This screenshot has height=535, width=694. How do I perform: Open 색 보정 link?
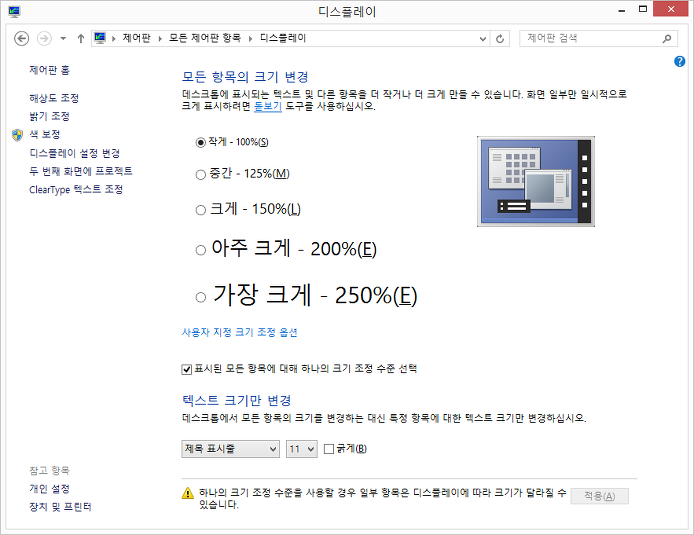click(x=45, y=134)
